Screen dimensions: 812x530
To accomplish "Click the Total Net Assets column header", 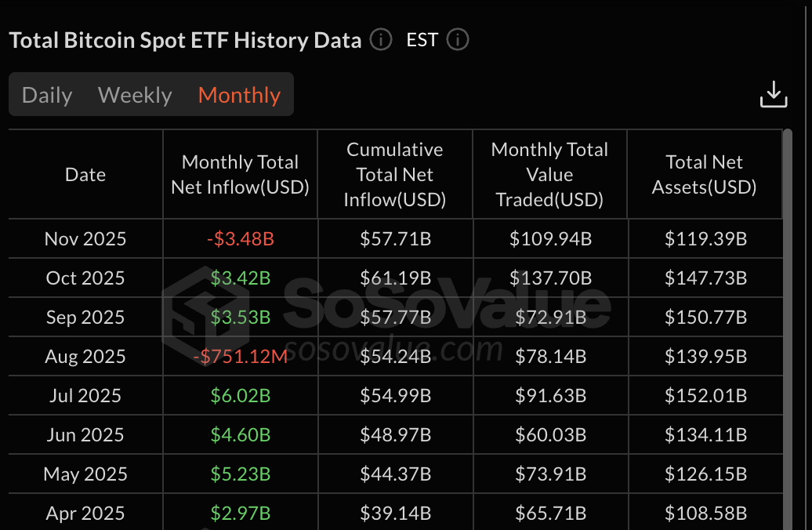I will (x=705, y=174).
